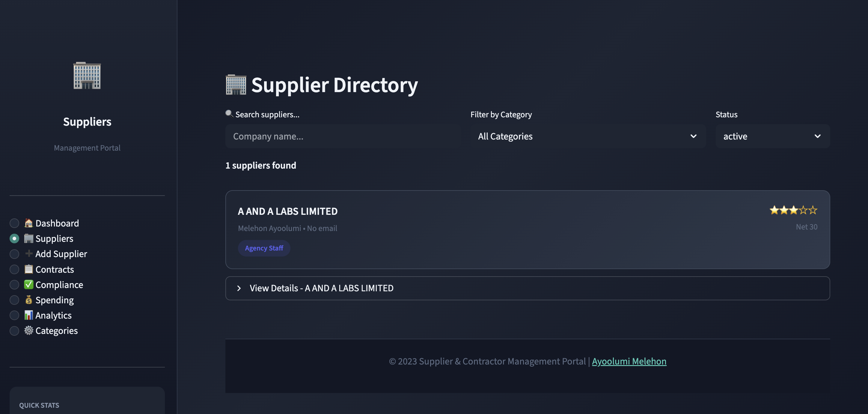Open the Categories page label

[x=56, y=331]
